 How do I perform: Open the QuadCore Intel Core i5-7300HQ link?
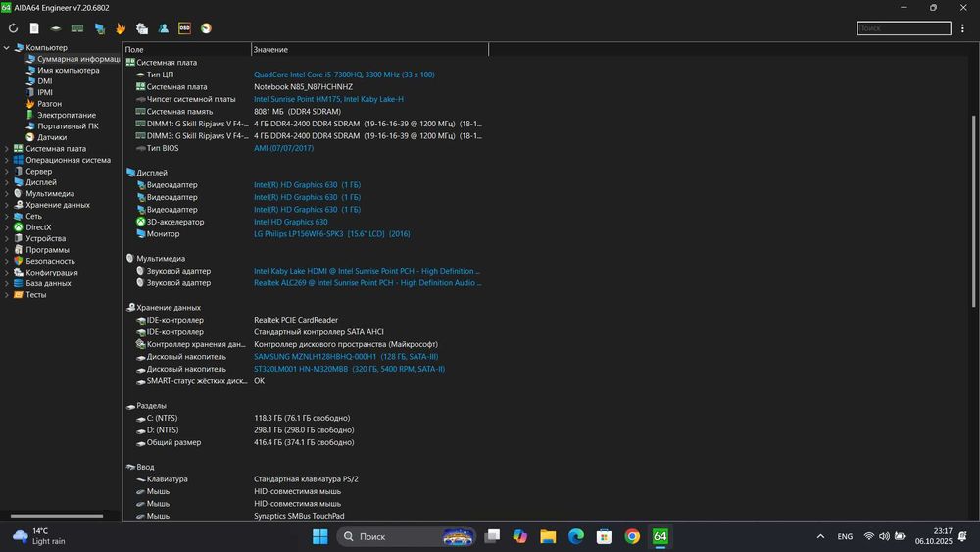pyautogui.click(x=344, y=75)
